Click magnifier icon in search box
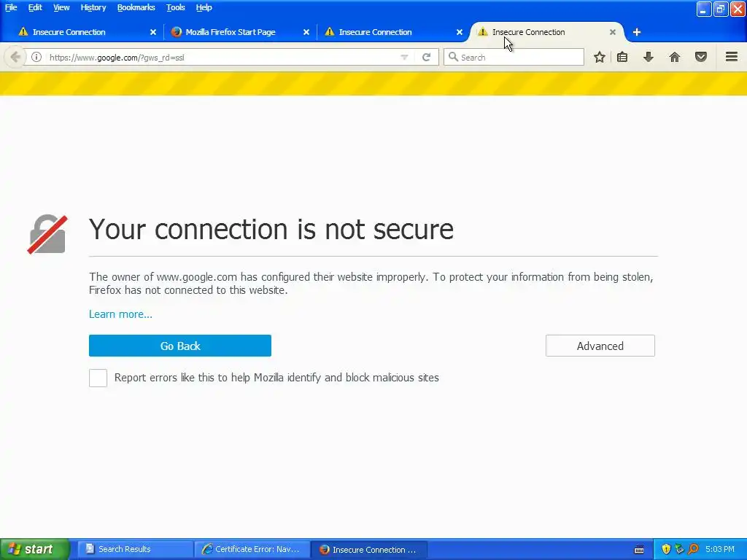747x560 pixels. coord(453,57)
